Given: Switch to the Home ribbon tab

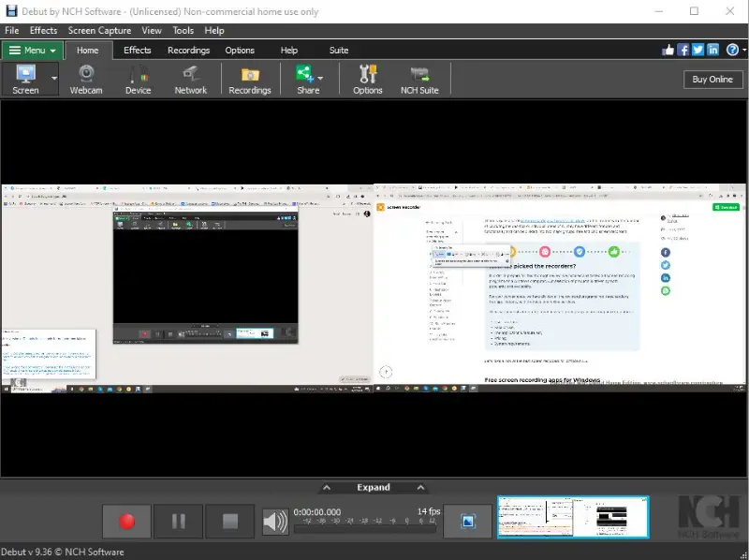Looking at the screenshot, I should tap(88, 51).
